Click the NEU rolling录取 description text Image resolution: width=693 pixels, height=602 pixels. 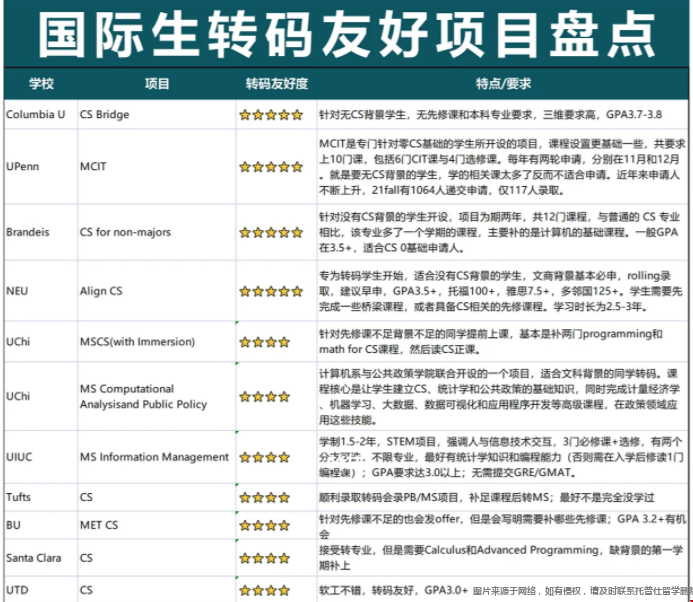(x=501, y=291)
